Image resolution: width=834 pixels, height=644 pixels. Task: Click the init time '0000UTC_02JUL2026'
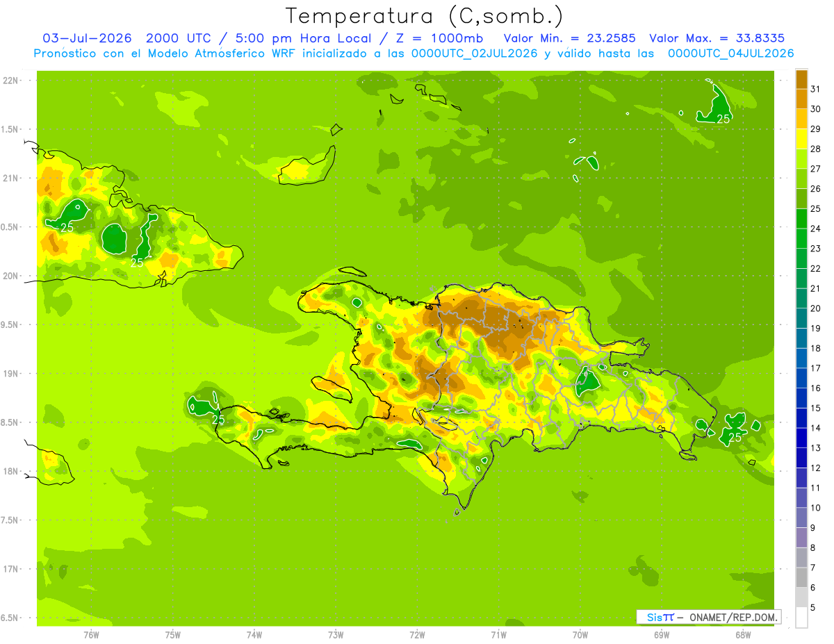pos(475,53)
